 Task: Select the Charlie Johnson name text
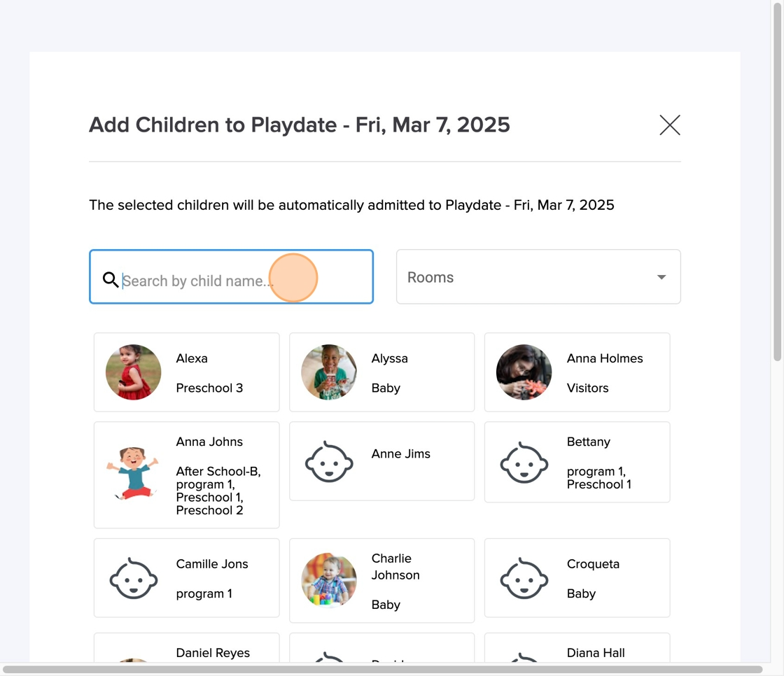[395, 567]
